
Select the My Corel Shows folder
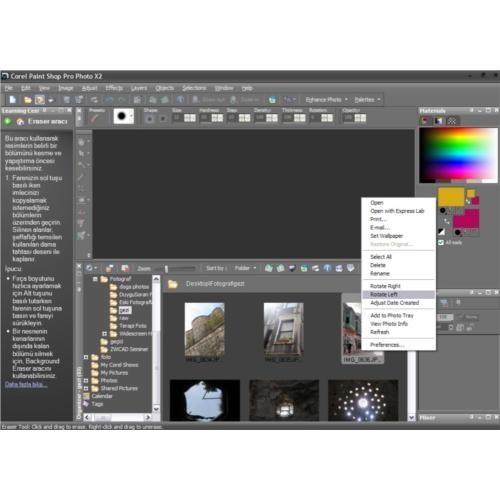(x=119, y=365)
